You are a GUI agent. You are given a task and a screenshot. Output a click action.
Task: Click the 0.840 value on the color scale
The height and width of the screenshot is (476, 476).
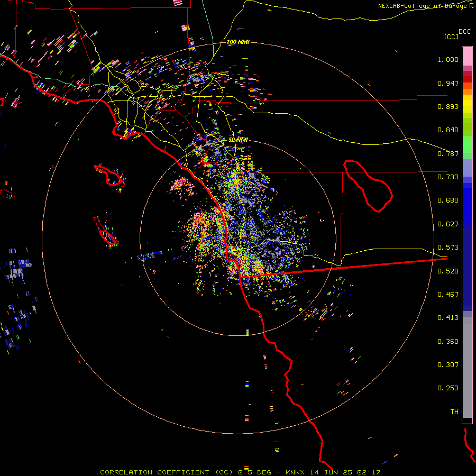pyautogui.click(x=448, y=130)
